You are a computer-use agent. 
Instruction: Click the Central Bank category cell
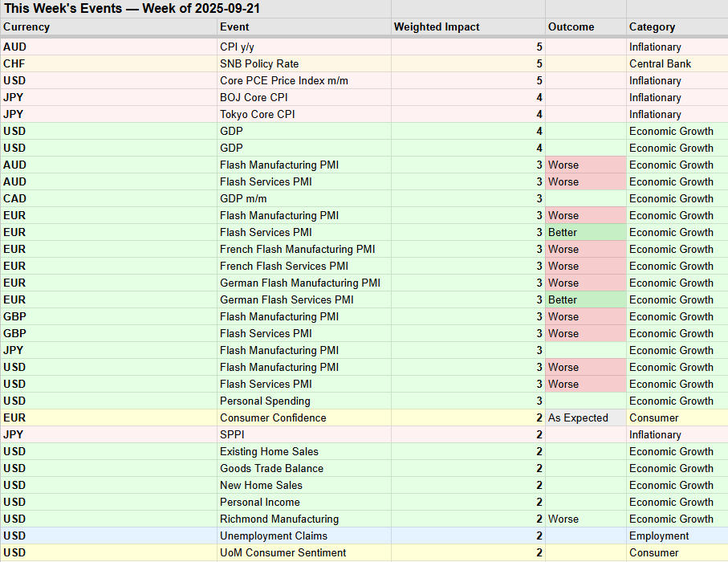click(660, 63)
